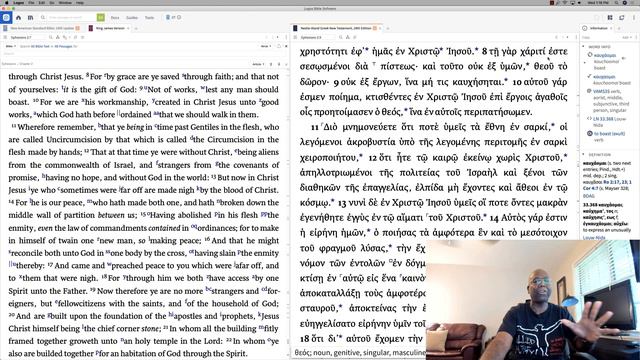Open visual filters in Greek NT panel
Viewport: 640px width, 360px height.
[348, 37]
